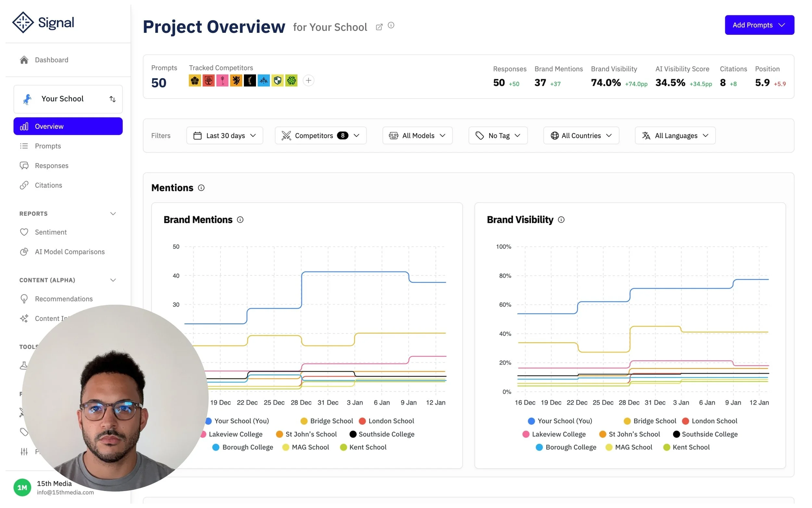Collapse the Reports sidebar section
The height and width of the screenshot is (508, 812).
[x=113, y=214]
